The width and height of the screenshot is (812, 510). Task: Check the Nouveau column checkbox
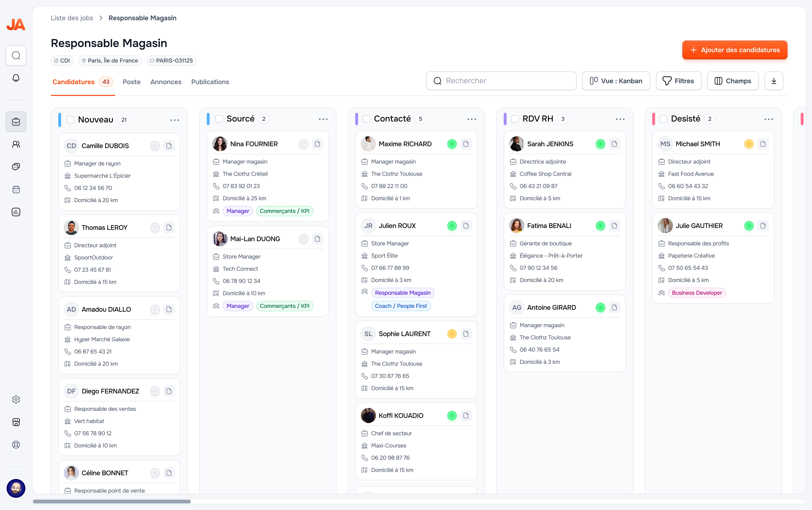[70, 120]
